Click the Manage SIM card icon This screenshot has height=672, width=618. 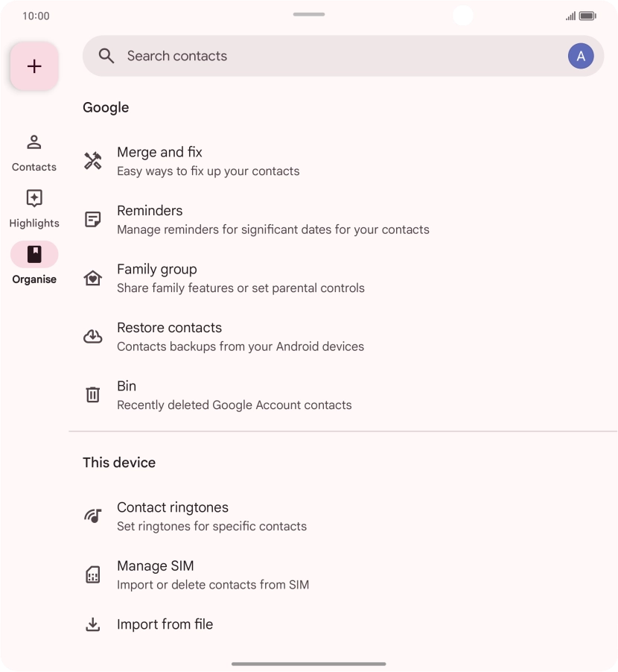(93, 574)
